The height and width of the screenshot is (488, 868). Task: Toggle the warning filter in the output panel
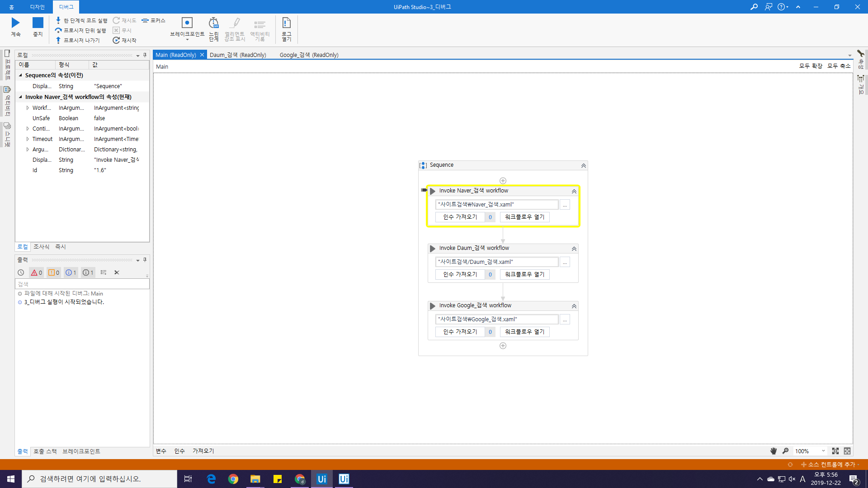[54, 272]
